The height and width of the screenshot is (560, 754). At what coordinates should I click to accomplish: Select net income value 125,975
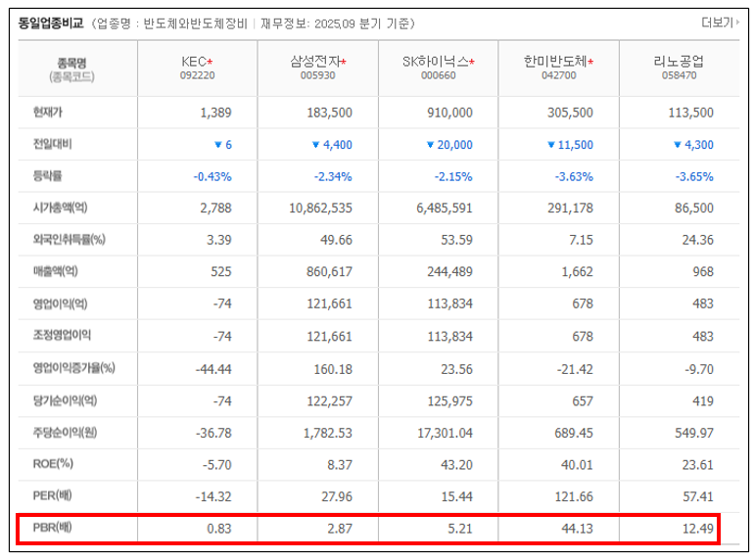449,401
